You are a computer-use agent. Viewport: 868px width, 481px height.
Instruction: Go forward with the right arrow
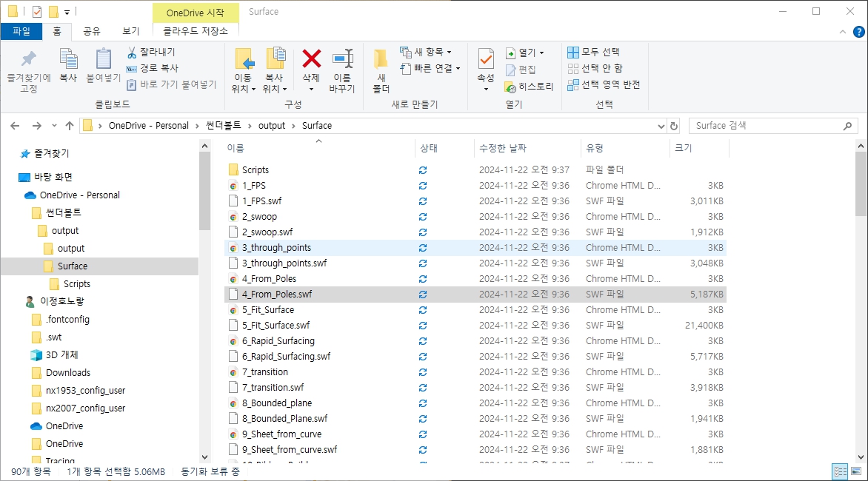coord(36,126)
